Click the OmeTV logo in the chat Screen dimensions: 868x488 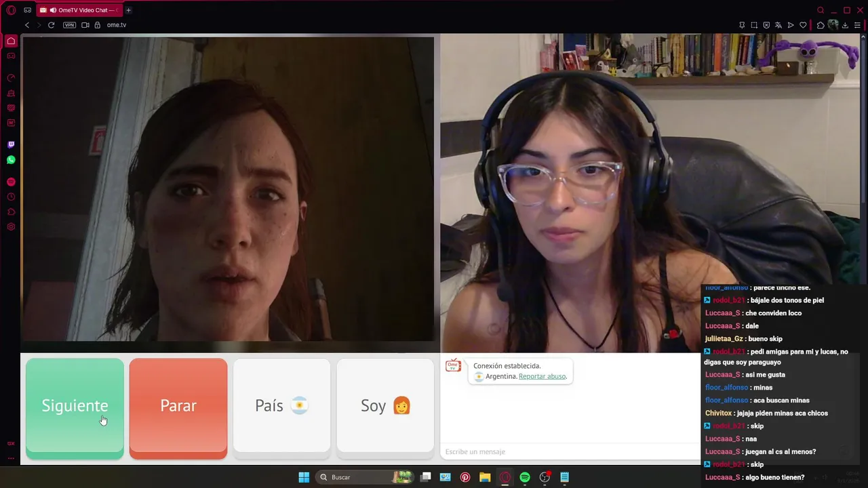[x=453, y=366]
